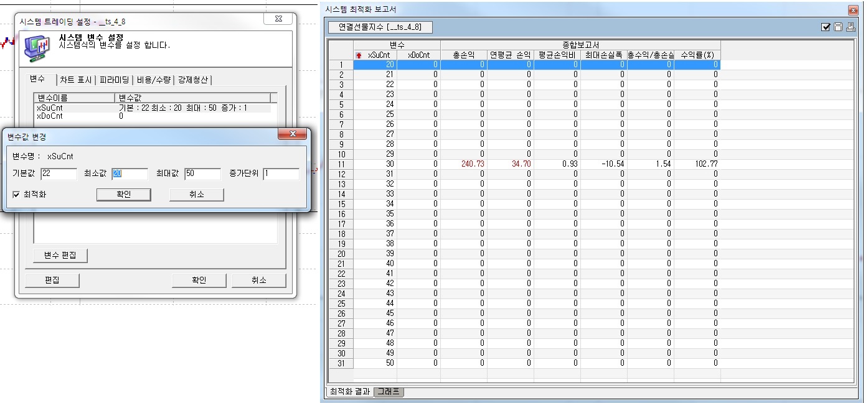
Task: Click the system variable settings computer icon
Action: [36, 47]
